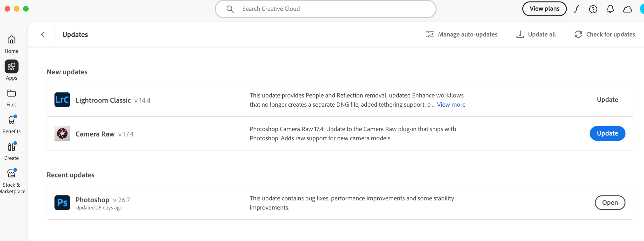This screenshot has height=241, width=644.
Task: Update the Camera Raw plug-in
Action: [607, 133]
